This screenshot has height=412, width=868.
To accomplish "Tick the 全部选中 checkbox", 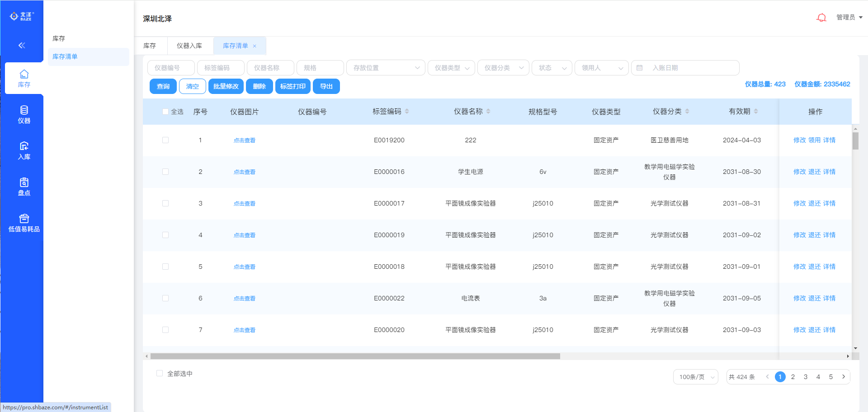I will (x=160, y=373).
